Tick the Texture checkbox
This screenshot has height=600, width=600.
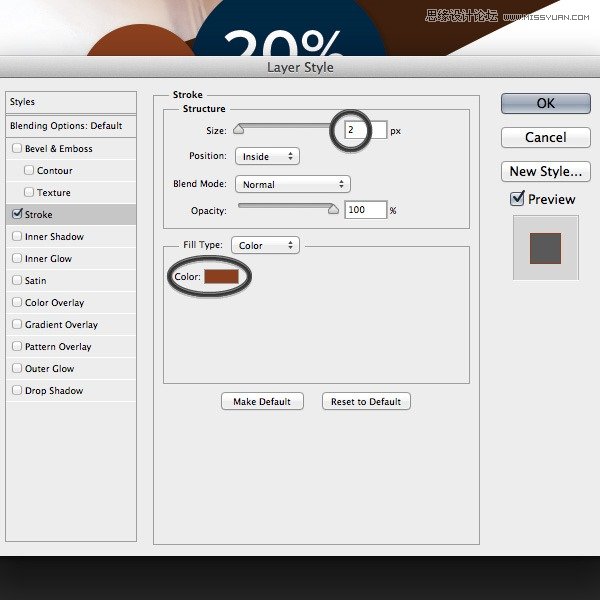29,192
